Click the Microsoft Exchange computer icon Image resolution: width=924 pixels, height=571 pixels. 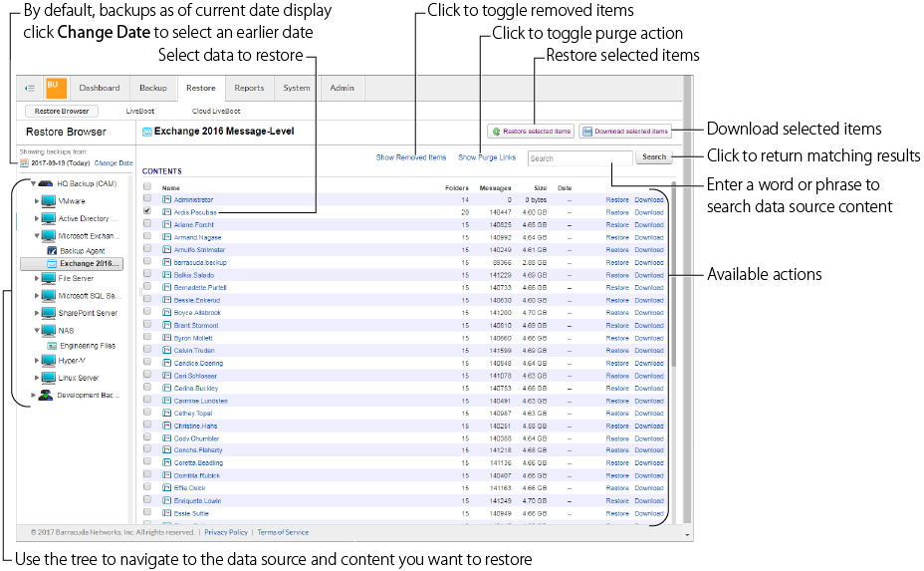(x=49, y=236)
